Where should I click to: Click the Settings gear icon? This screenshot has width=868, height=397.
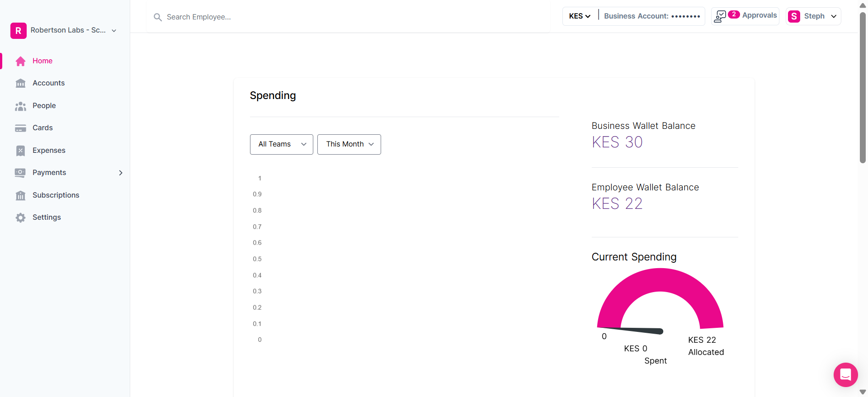point(20,217)
